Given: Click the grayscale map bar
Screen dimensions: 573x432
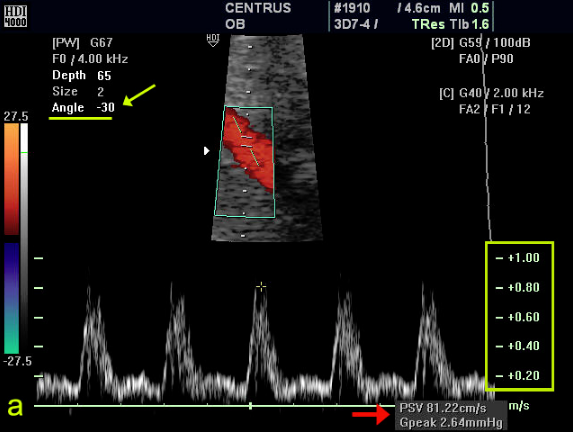Looking at the screenshot, I should [24, 238].
